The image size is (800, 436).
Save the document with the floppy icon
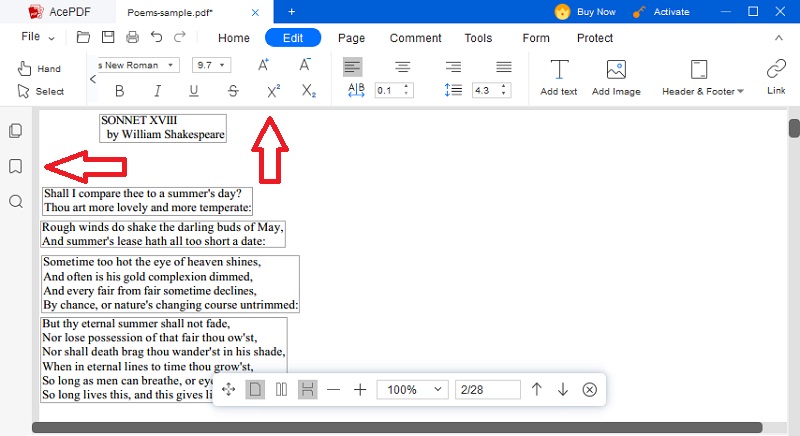[x=108, y=37]
